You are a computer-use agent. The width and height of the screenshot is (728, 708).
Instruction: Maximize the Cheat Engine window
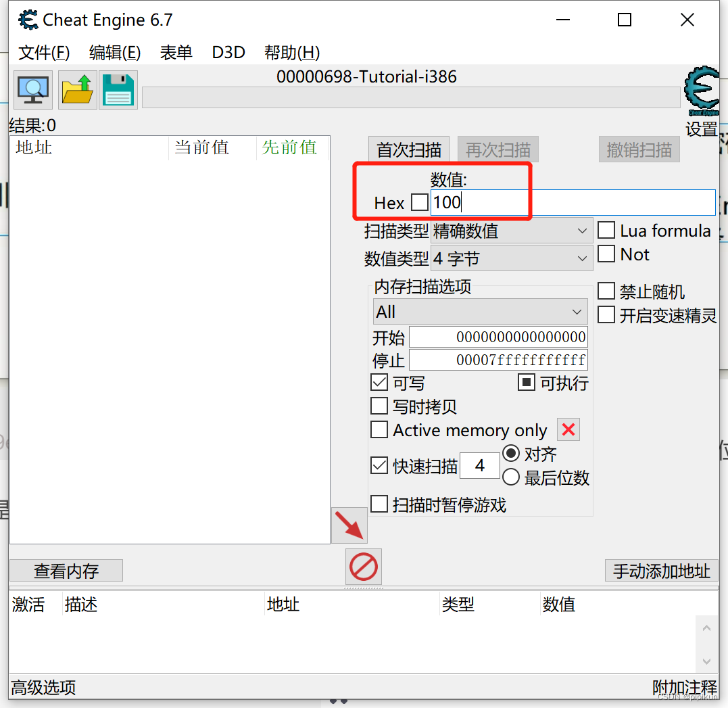pos(625,20)
